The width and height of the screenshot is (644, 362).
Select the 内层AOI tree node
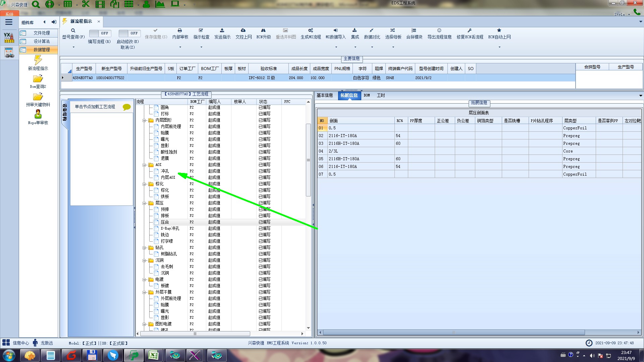168,177
